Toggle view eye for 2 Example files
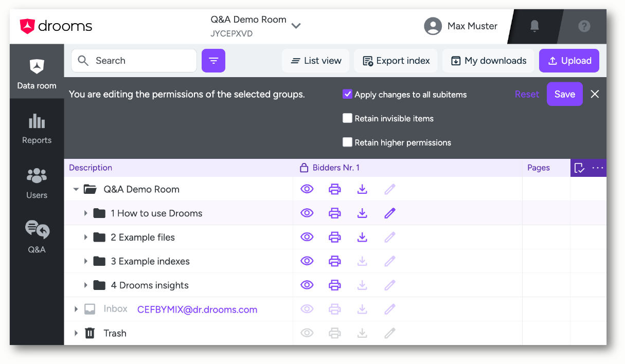 click(307, 237)
